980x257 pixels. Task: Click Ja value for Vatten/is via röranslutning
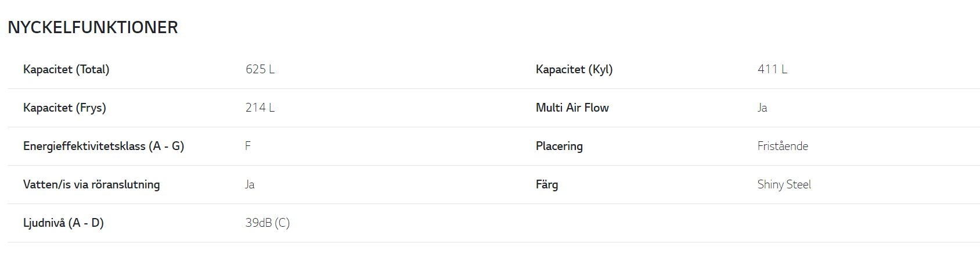tap(250, 184)
